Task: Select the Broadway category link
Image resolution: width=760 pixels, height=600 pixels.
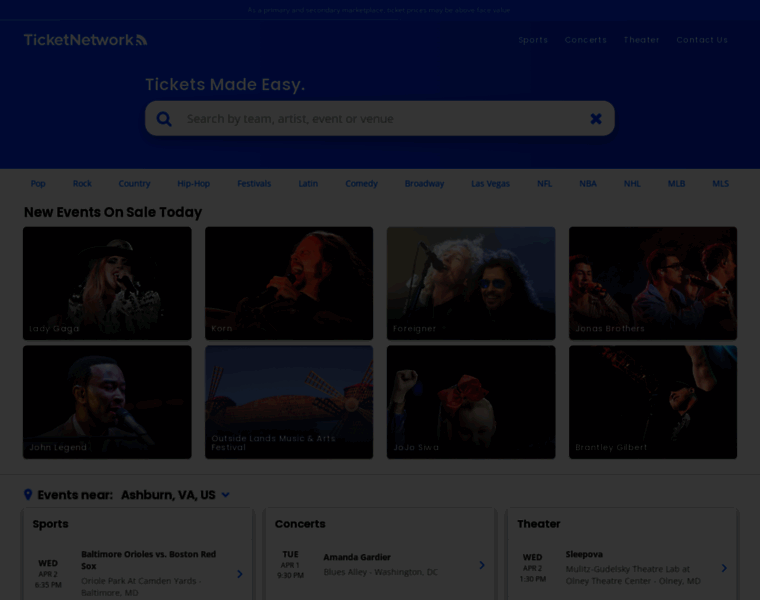Action: [x=424, y=184]
